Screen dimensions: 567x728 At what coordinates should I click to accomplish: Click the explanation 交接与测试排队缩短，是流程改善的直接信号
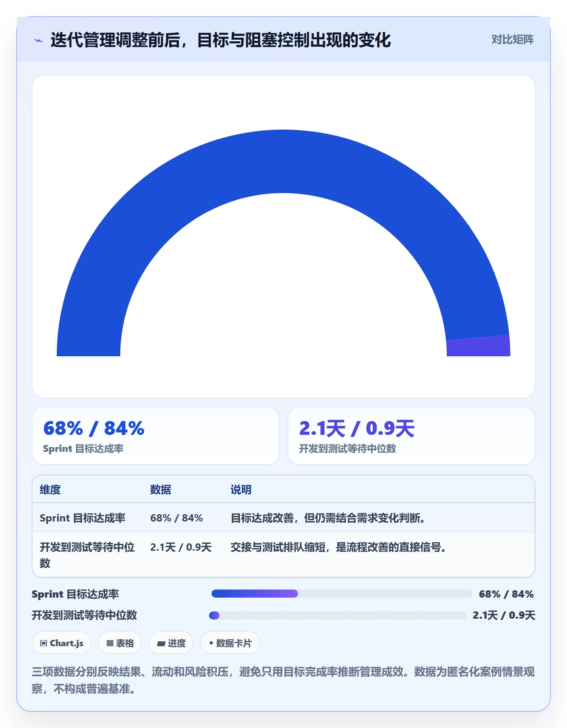tap(339, 547)
